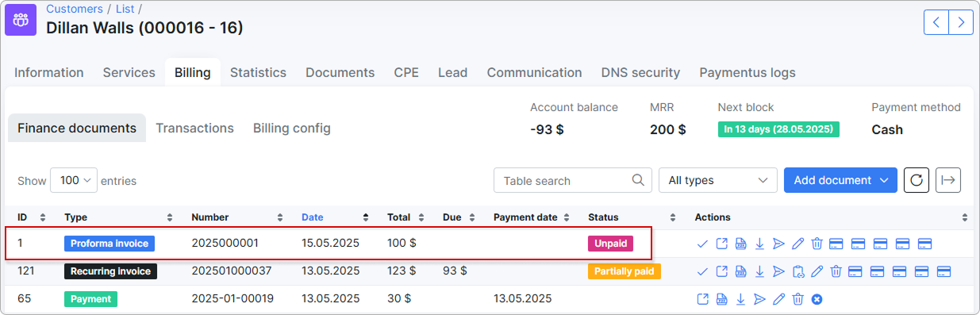This screenshot has height=315, width=980.
Task: Click the Proforma invoice type label
Action: [110, 244]
